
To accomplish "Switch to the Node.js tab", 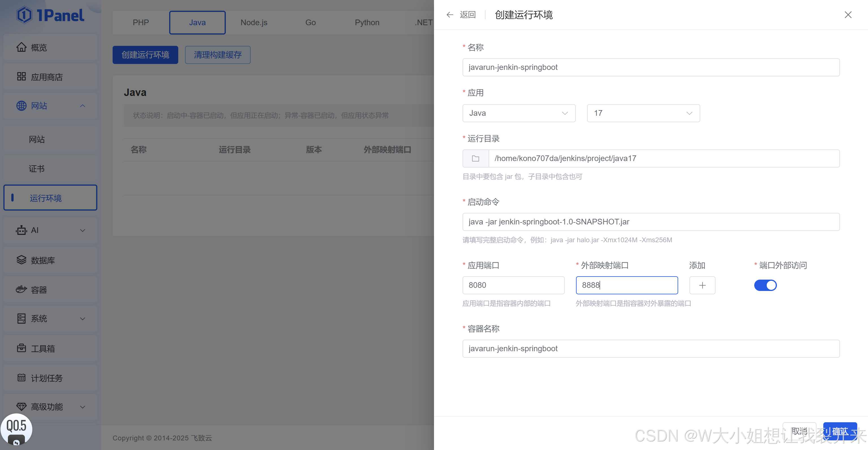I will [x=254, y=23].
